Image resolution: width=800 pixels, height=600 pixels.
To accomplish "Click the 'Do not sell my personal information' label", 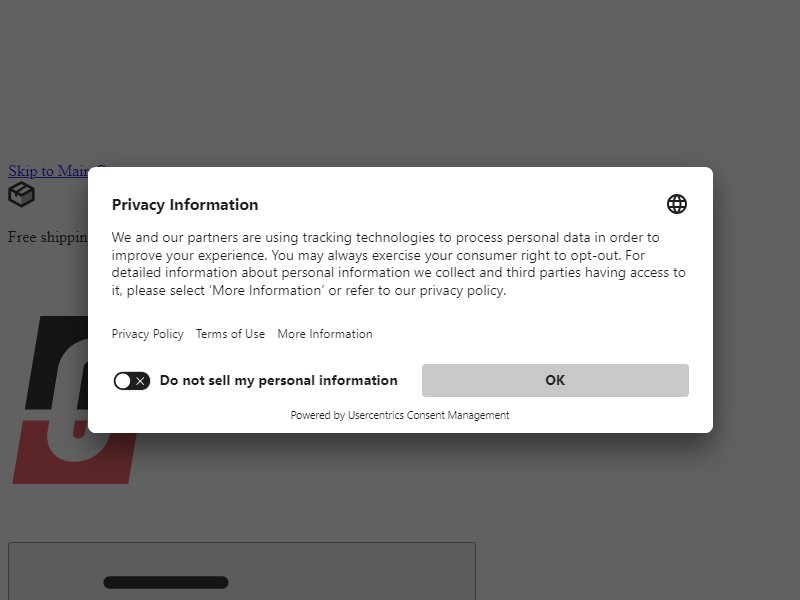I will pyautogui.click(x=279, y=381).
